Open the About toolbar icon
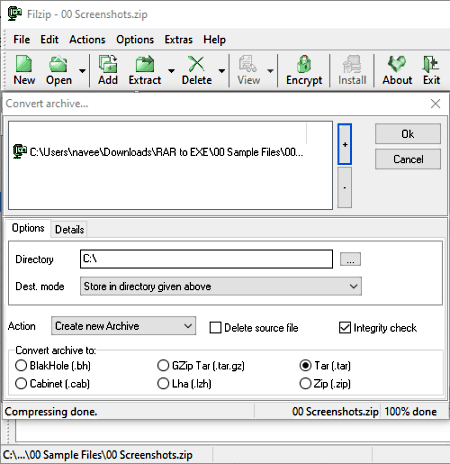 click(397, 70)
